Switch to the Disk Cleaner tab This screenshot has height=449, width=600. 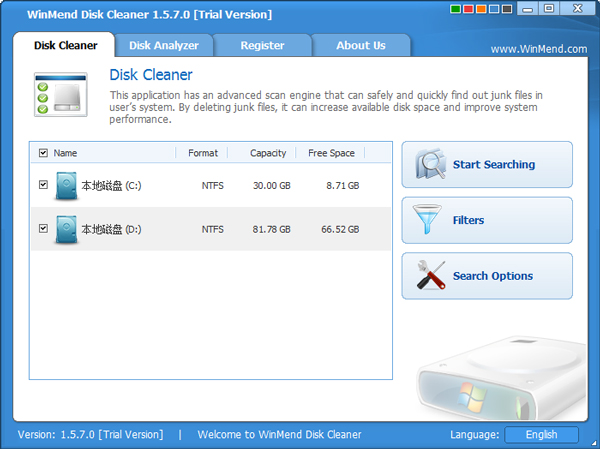tap(65, 45)
